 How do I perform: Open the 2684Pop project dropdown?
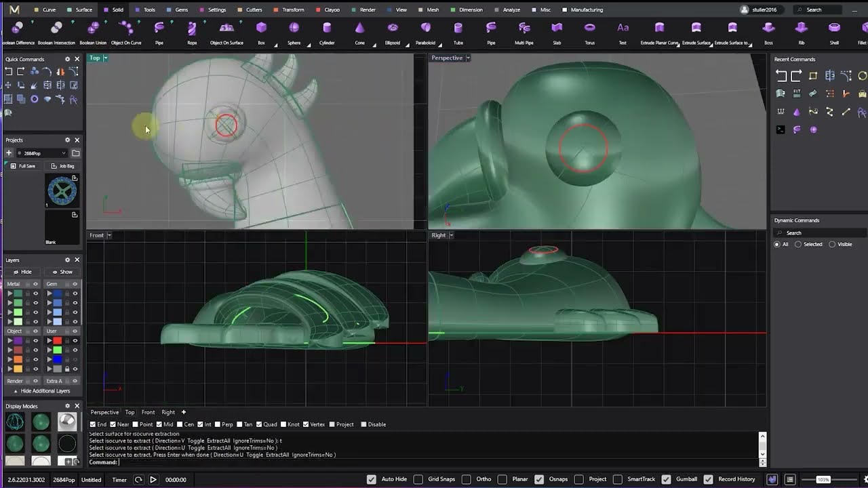[x=42, y=153]
